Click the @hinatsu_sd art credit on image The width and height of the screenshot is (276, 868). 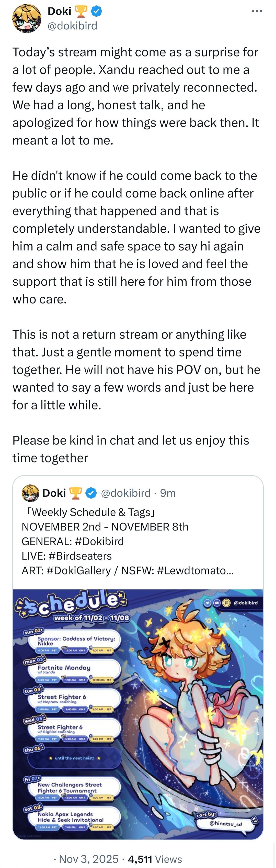225,824
